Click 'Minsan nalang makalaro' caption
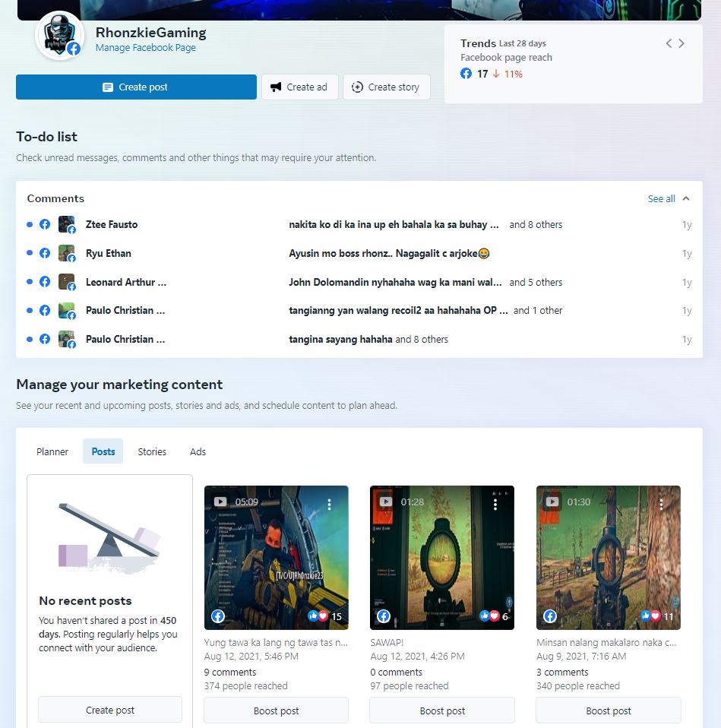 [606, 642]
